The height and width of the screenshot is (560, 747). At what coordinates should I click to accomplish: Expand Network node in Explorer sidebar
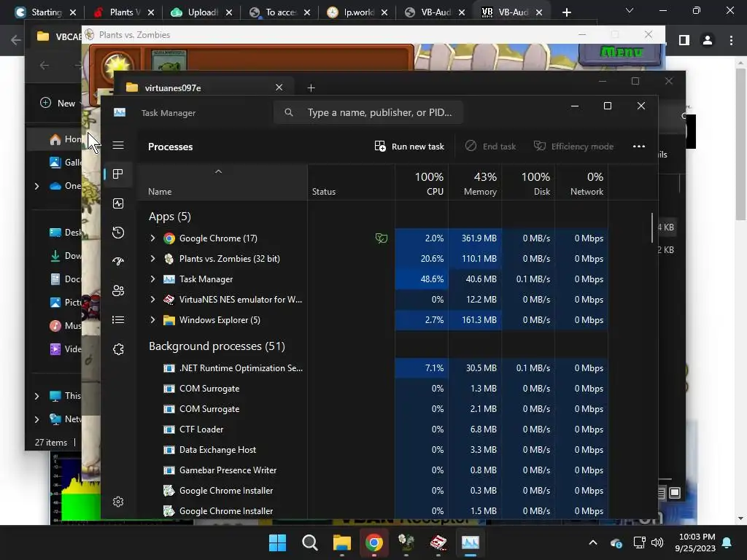coord(36,419)
